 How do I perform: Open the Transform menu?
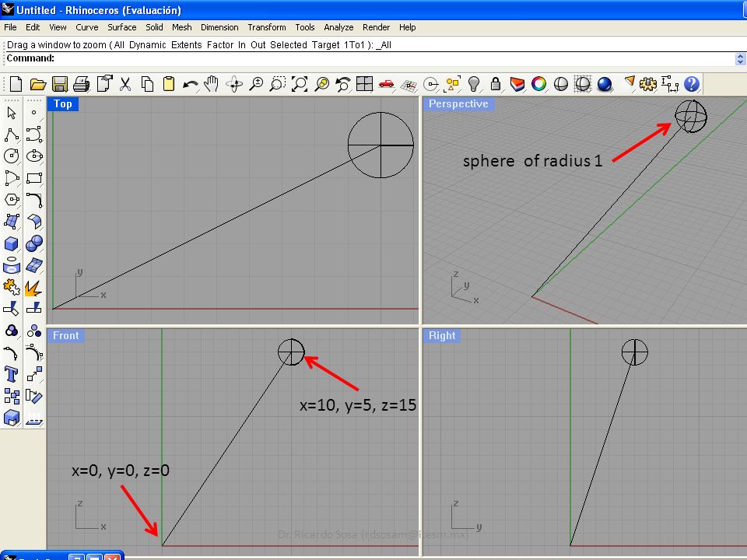(267, 27)
